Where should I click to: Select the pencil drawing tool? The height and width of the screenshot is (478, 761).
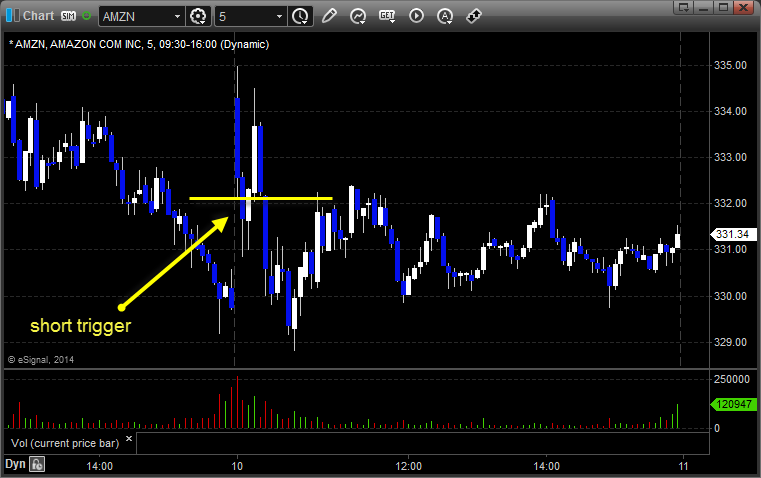pyautogui.click(x=329, y=16)
